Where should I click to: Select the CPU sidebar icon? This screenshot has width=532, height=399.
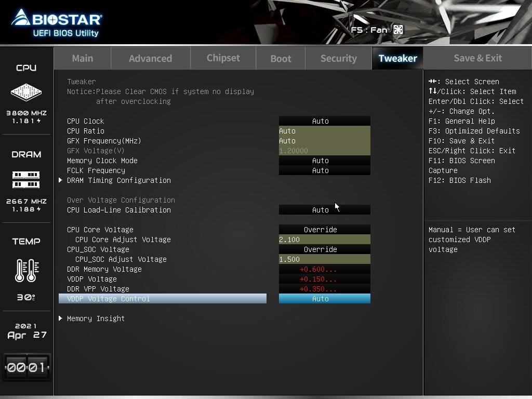[26, 92]
